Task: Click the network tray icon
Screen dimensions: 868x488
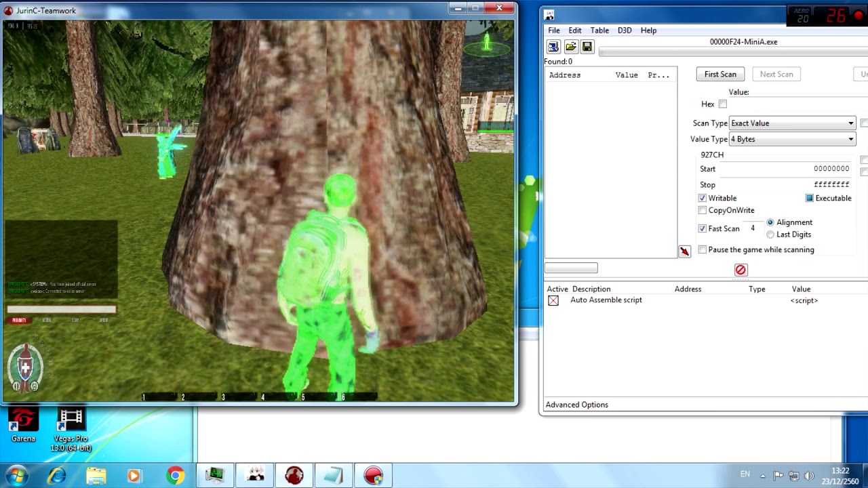Action: coord(793,476)
